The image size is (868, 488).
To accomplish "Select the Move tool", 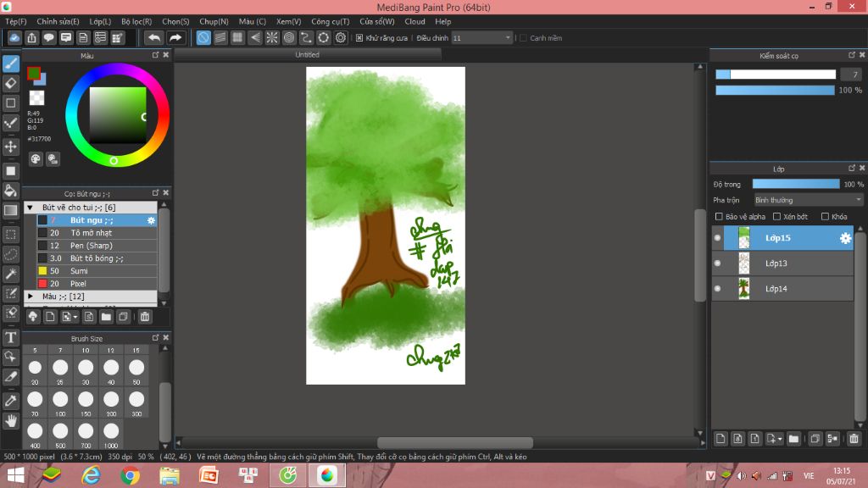I will pyautogui.click(x=11, y=147).
